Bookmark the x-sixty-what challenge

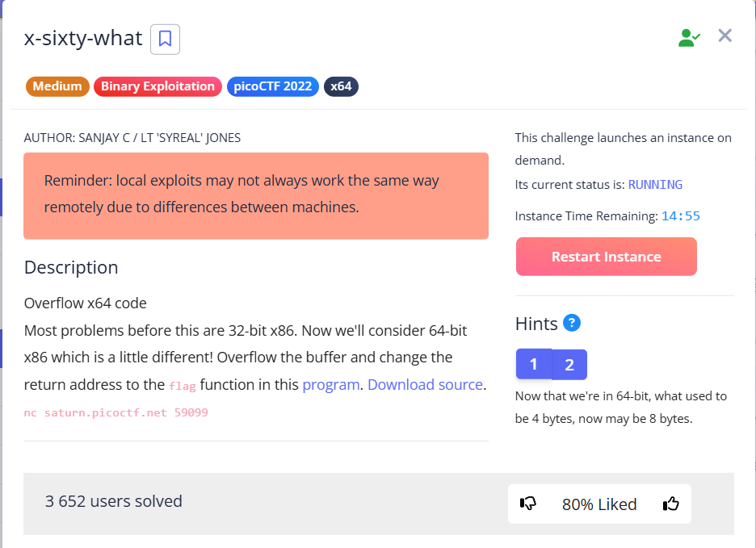[165, 39]
